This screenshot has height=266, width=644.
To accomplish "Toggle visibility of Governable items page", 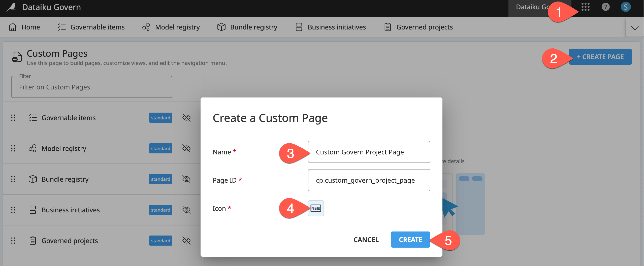I will coord(186,118).
